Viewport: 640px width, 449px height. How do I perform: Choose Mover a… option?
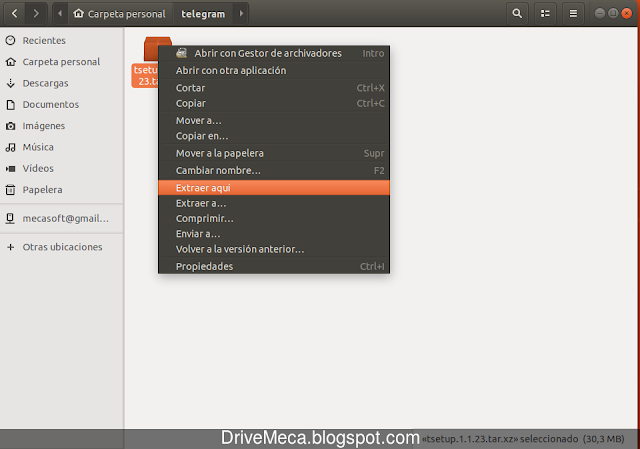[274, 120]
